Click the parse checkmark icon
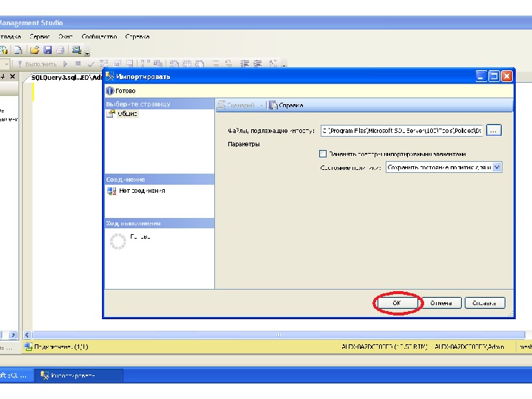The height and width of the screenshot is (399, 532). tap(91, 64)
